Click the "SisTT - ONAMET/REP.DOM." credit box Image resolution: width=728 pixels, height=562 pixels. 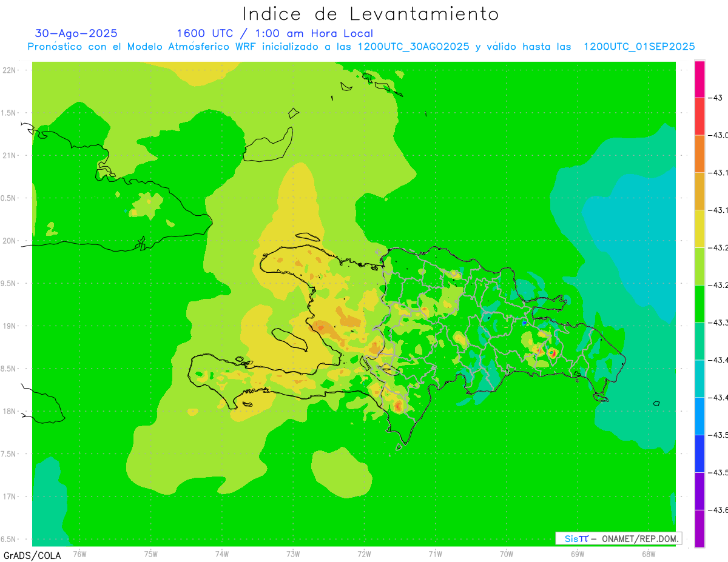(x=619, y=538)
